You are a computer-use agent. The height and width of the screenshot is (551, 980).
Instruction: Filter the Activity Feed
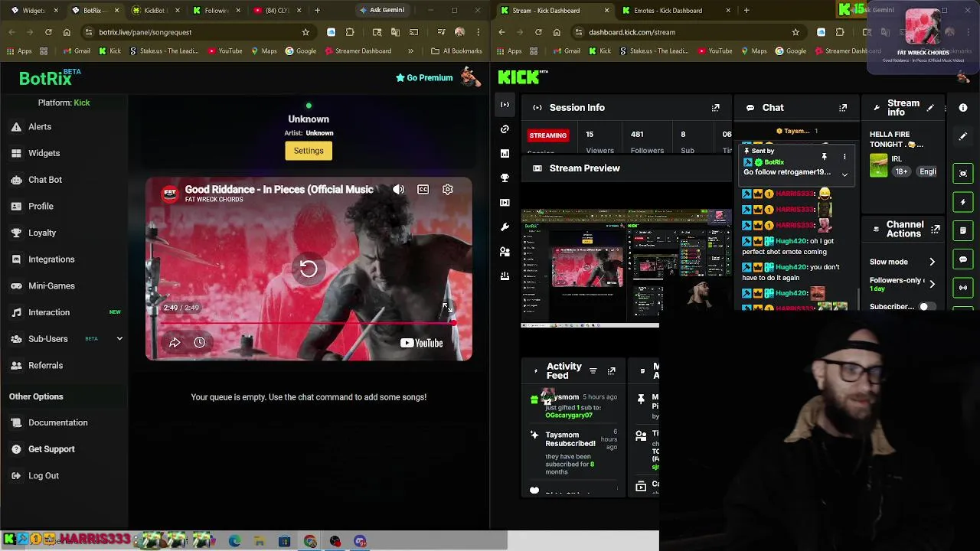pyautogui.click(x=593, y=371)
